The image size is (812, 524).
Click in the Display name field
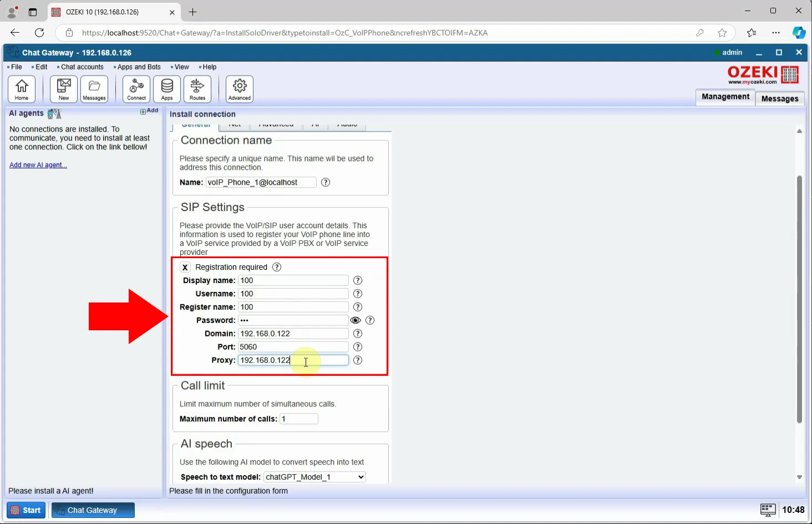(293, 280)
